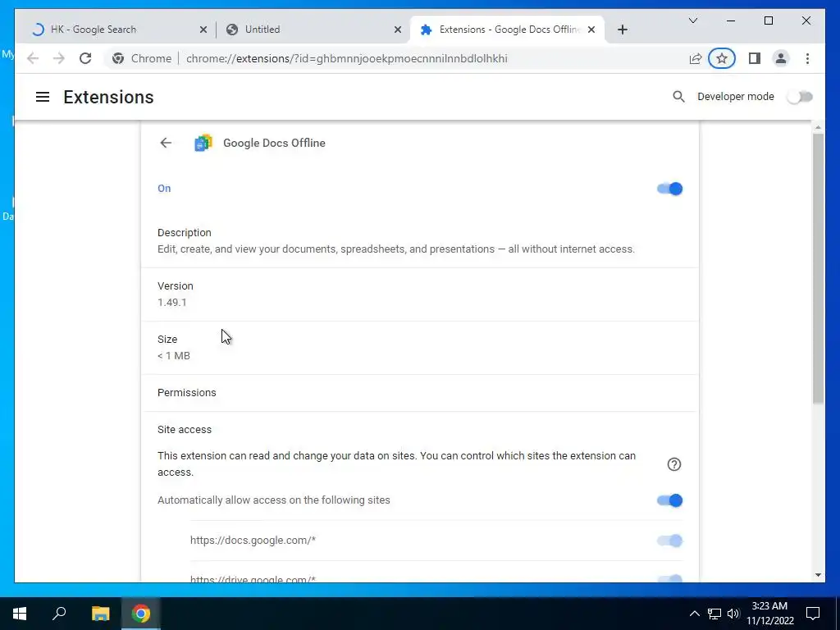The image size is (840, 630).
Task: Click the Description label
Action: 185,233
